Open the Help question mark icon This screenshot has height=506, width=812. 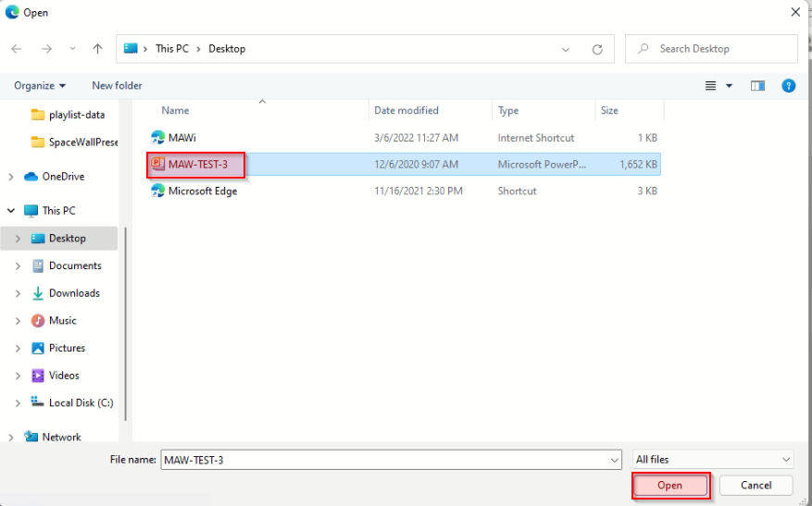789,86
